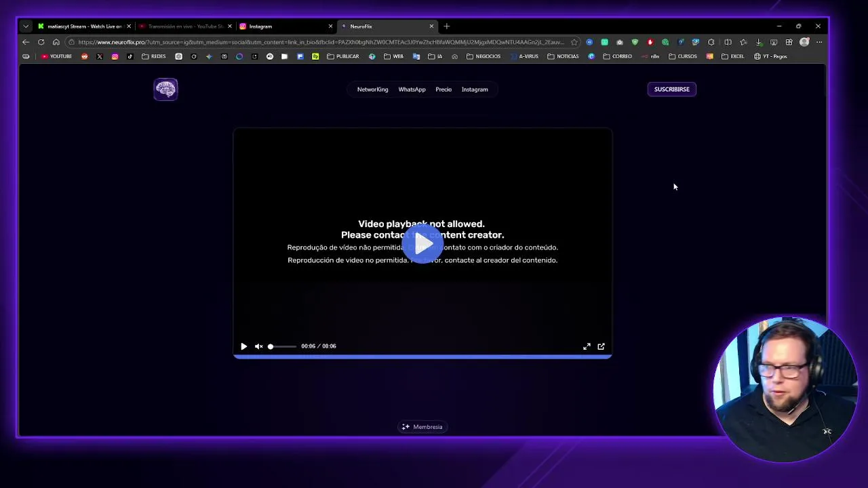
Task: Open the Instagram bookmark icon
Action: point(115,56)
